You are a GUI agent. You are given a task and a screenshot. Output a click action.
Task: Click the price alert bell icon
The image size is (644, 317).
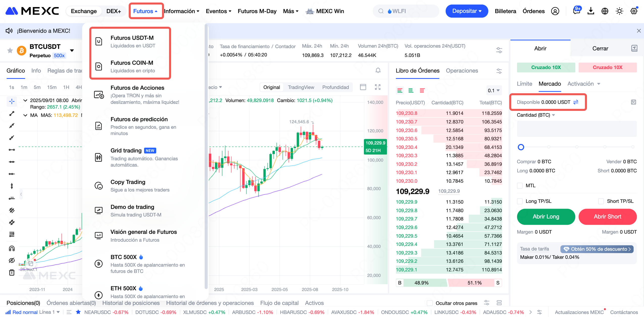pyautogui.click(x=378, y=71)
